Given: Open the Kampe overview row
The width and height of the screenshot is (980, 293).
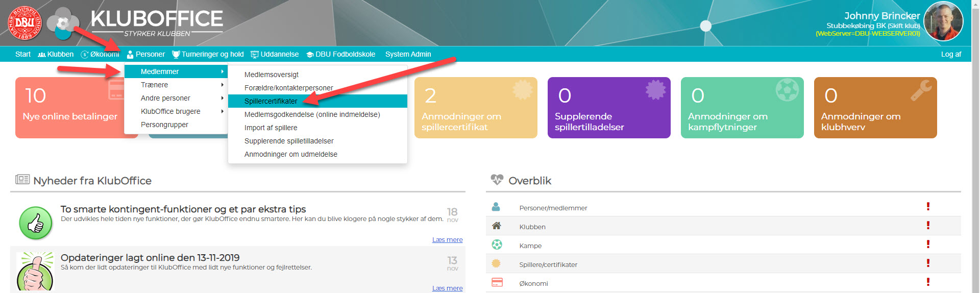Looking at the screenshot, I should point(723,245).
